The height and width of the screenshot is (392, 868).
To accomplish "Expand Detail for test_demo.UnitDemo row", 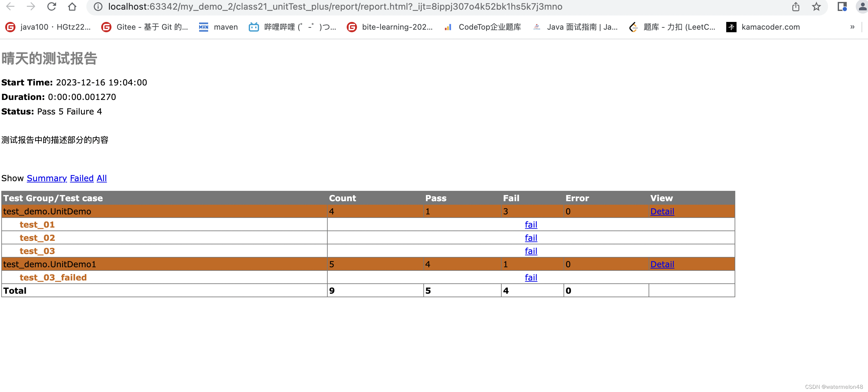I will tap(662, 211).
